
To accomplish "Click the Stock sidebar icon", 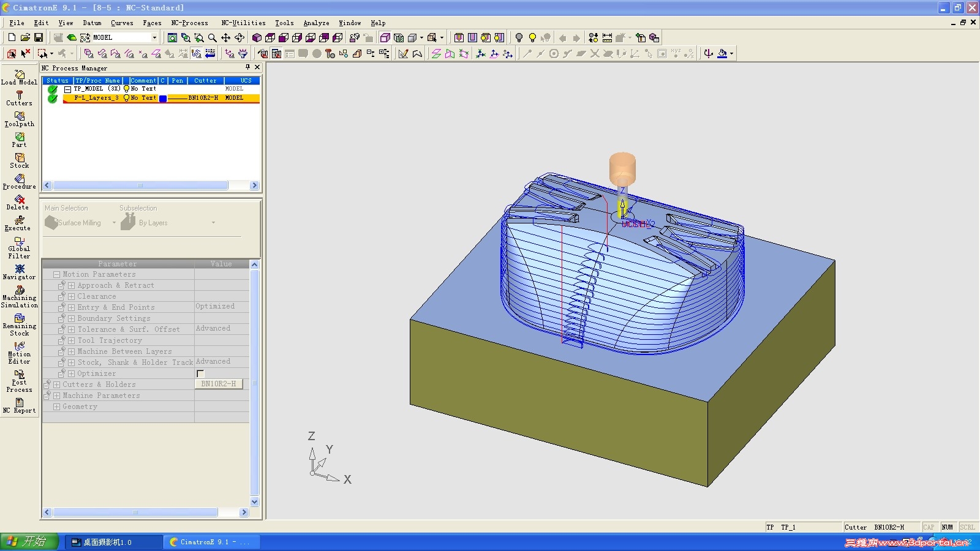I will 19,160.
